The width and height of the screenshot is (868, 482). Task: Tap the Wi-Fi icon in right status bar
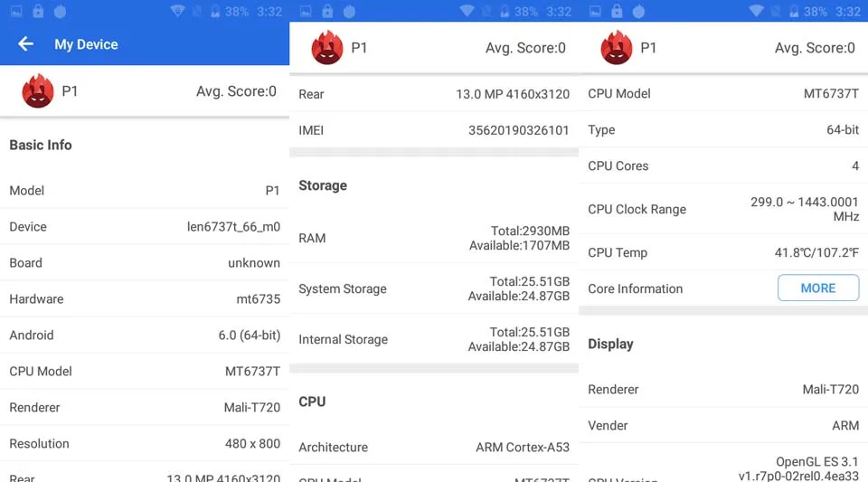click(x=756, y=11)
